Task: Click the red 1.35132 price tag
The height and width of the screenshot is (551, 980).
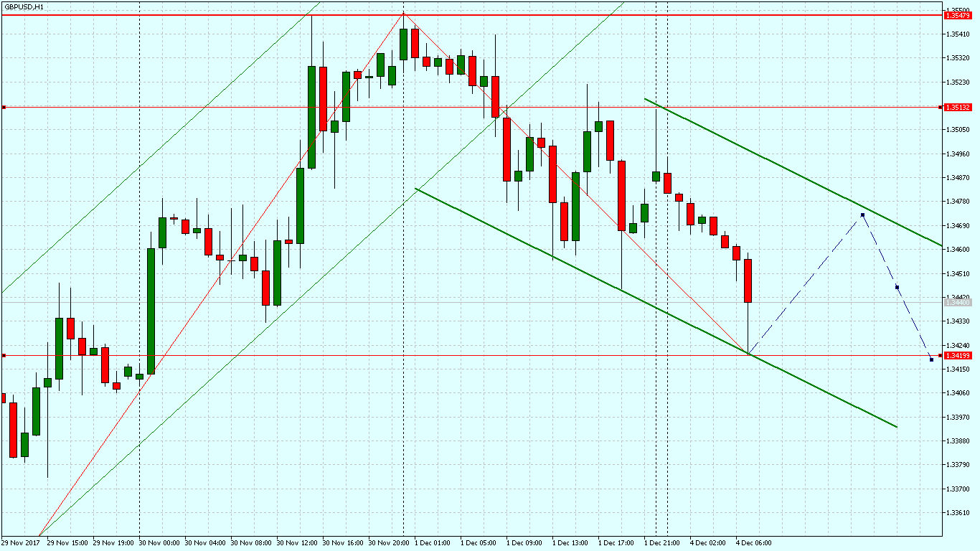Action: [958, 107]
